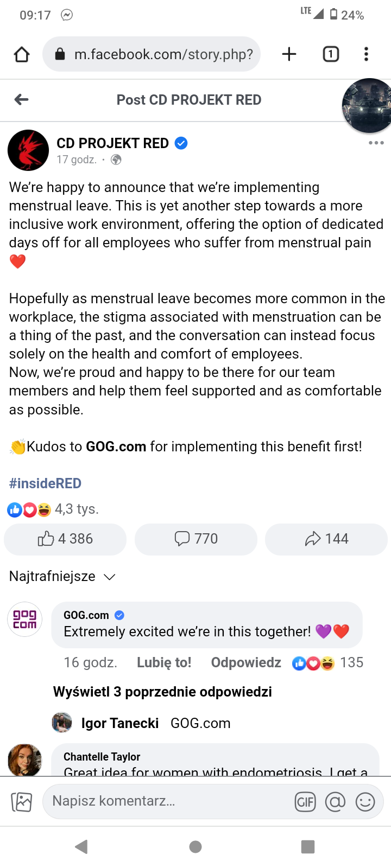Screen dimensions: 391x868
Task: Open the emoji picker in comment box
Action: coord(365,801)
